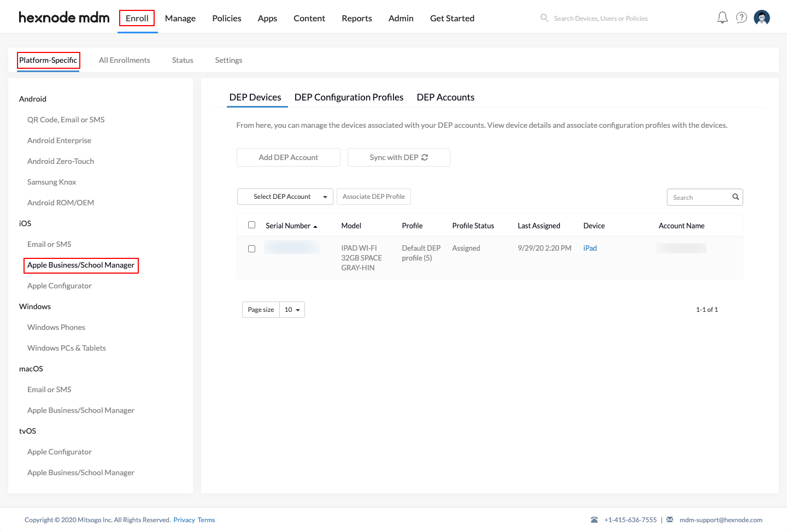
Task: Open the Policies menu
Action: coord(227,19)
